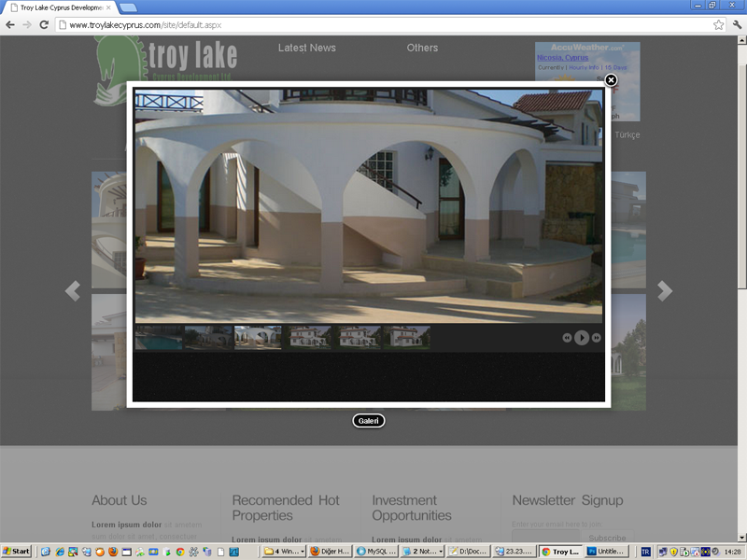Screen dimensions: 747x560
Task: Open the Windows Start menu
Action: (16, 552)
